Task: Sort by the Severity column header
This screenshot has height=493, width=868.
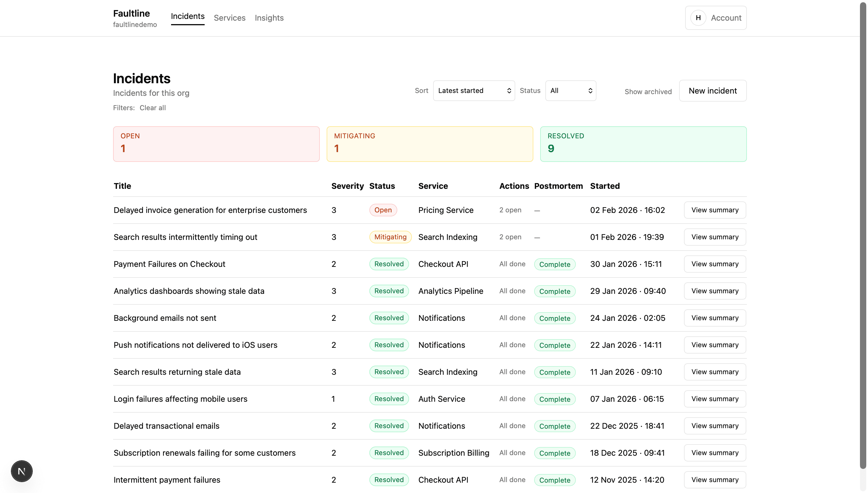Action: coord(347,186)
